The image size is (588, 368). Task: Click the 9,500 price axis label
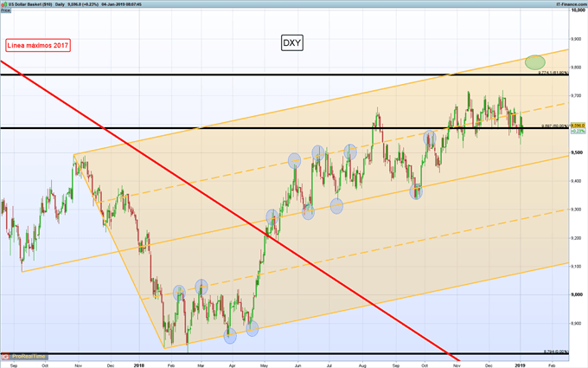[577, 153]
